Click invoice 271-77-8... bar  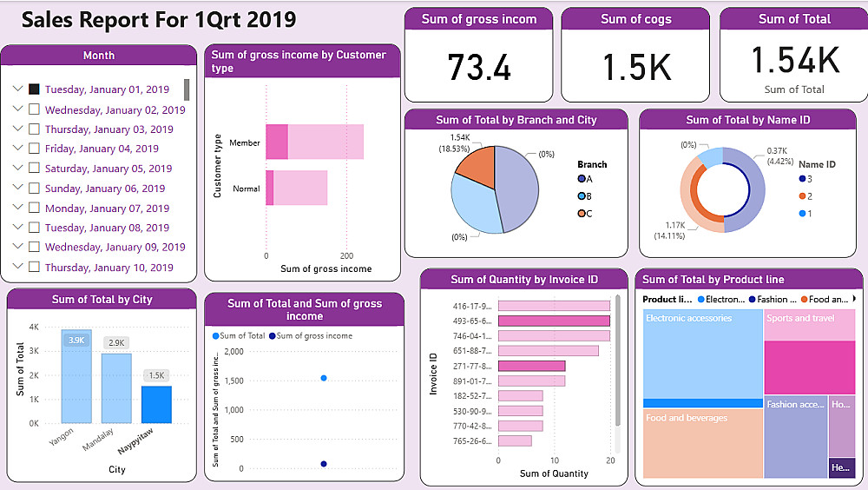click(531, 366)
